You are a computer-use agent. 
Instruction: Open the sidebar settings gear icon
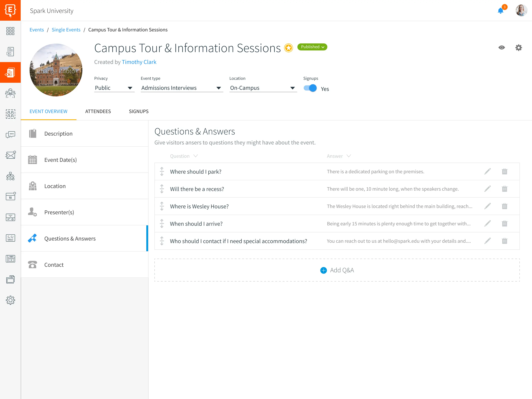(x=10, y=300)
